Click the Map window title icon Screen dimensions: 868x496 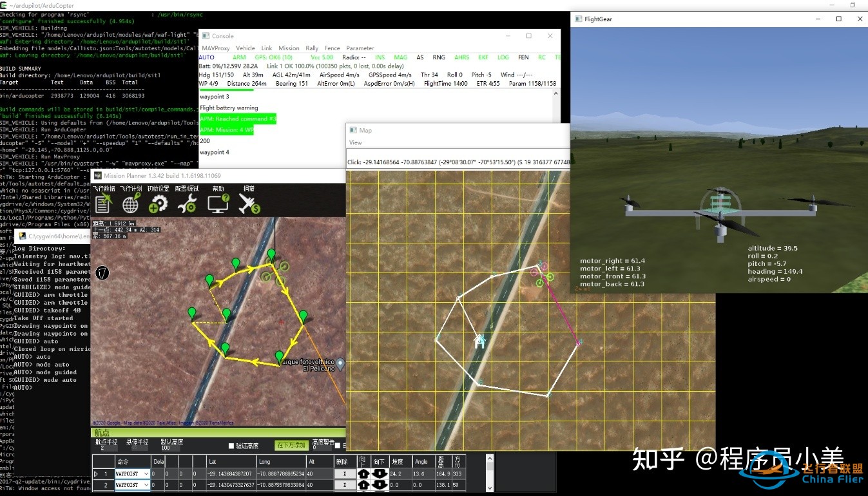tap(353, 130)
